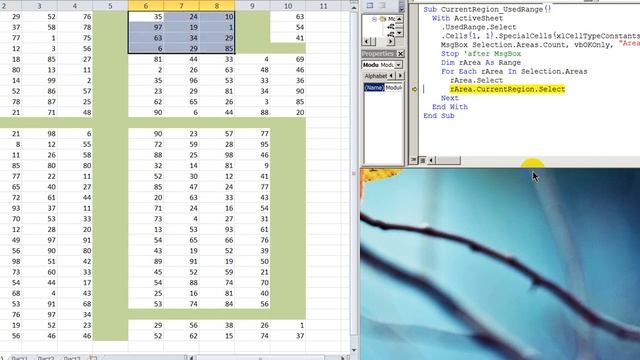Screen dimensions: 640x360
Task: Click Excel horizontal scrollbar right arrow
Action: click(343, 358)
